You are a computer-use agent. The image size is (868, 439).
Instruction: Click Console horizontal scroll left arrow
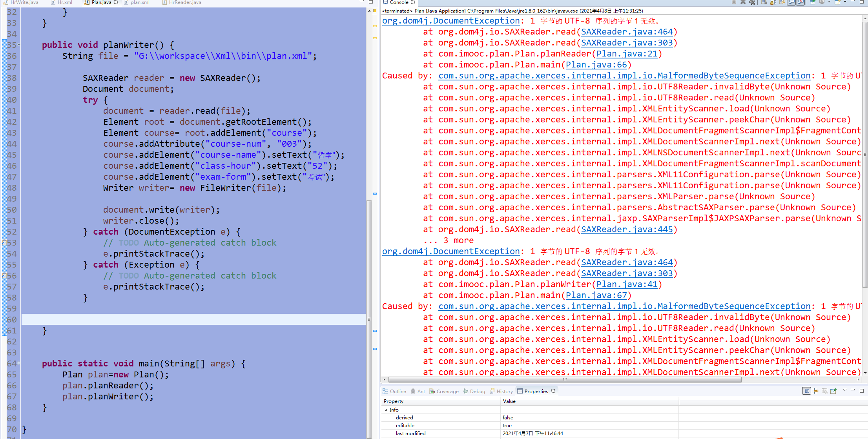tap(385, 379)
